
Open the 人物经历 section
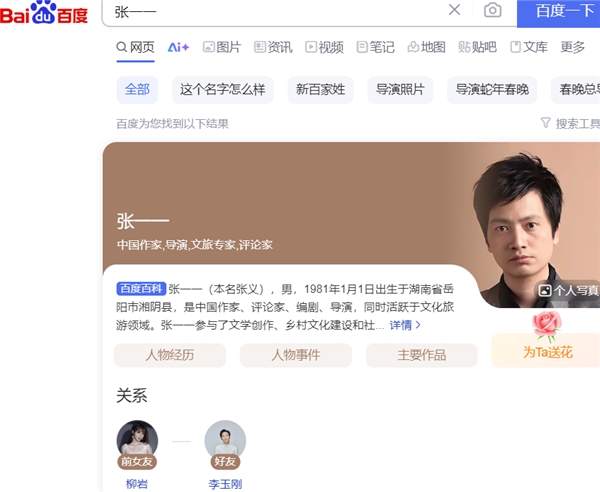coord(170,355)
